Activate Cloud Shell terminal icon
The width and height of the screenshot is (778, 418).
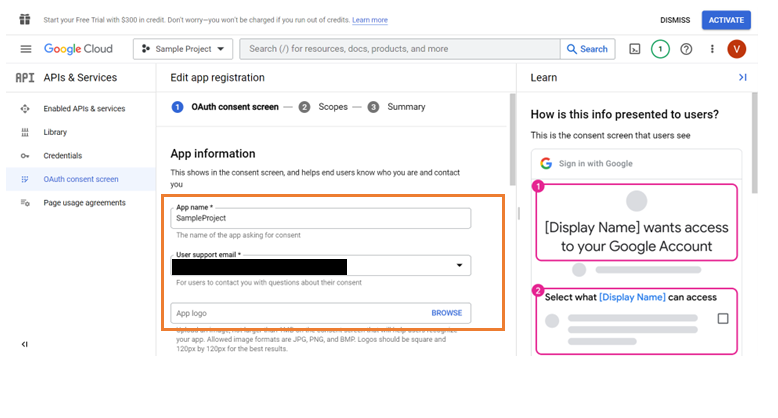tap(634, 49)
